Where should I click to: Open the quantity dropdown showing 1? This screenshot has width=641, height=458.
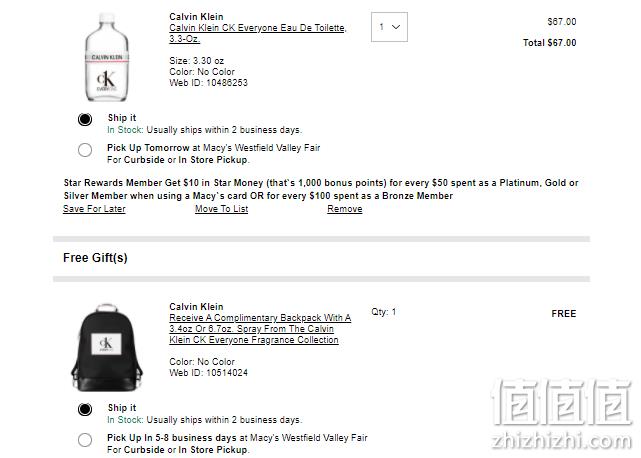[x=388, y=27]
